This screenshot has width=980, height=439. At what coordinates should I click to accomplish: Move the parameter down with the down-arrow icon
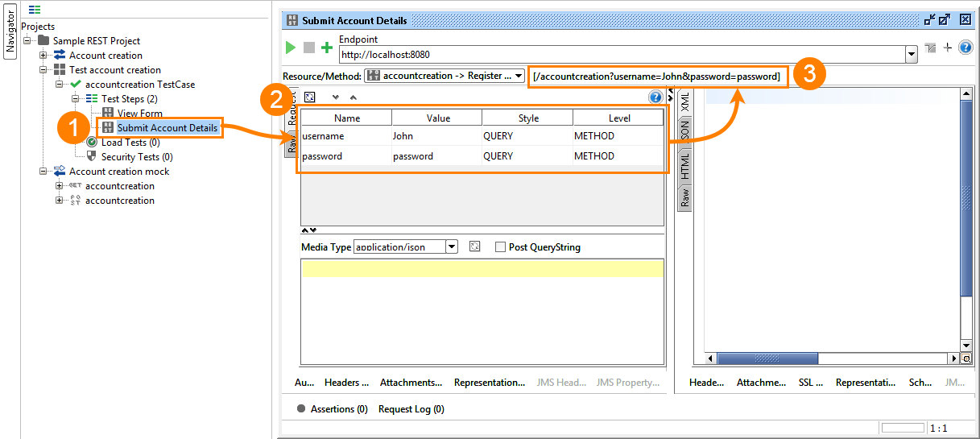pos(336,97)
